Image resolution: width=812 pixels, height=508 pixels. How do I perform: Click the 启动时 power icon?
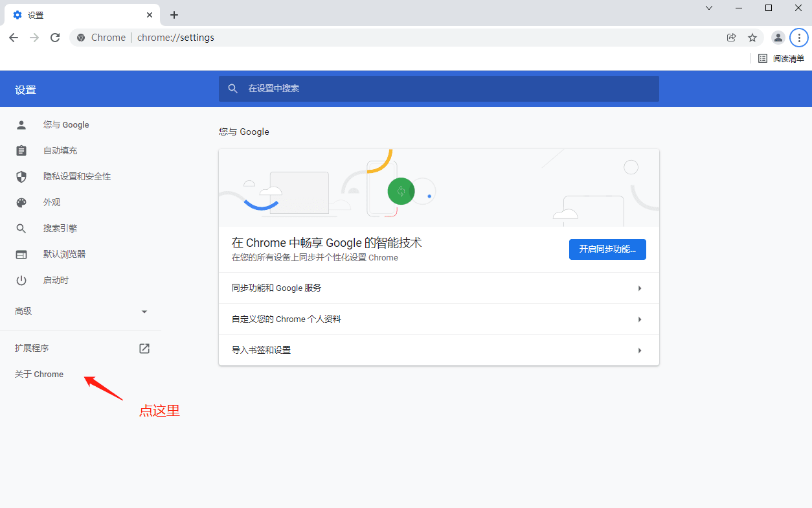pyautogui.click(x=21, y=280)
